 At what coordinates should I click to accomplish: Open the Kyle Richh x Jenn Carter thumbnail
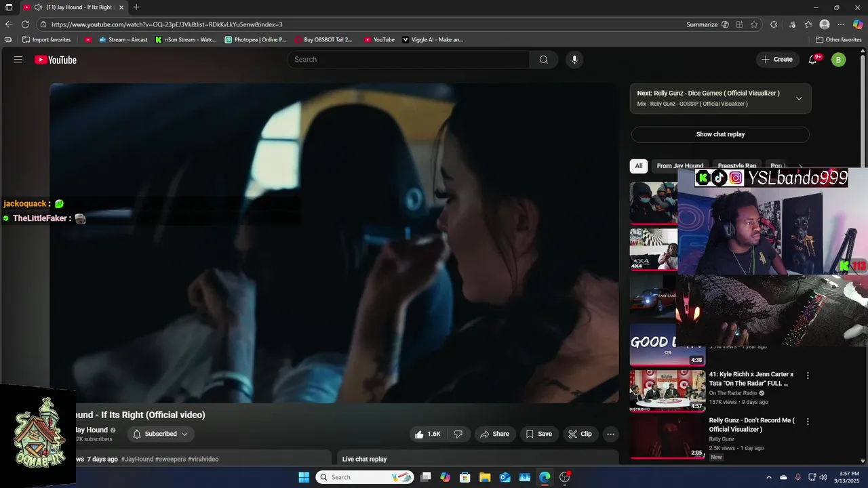click(x=667, y=390)
